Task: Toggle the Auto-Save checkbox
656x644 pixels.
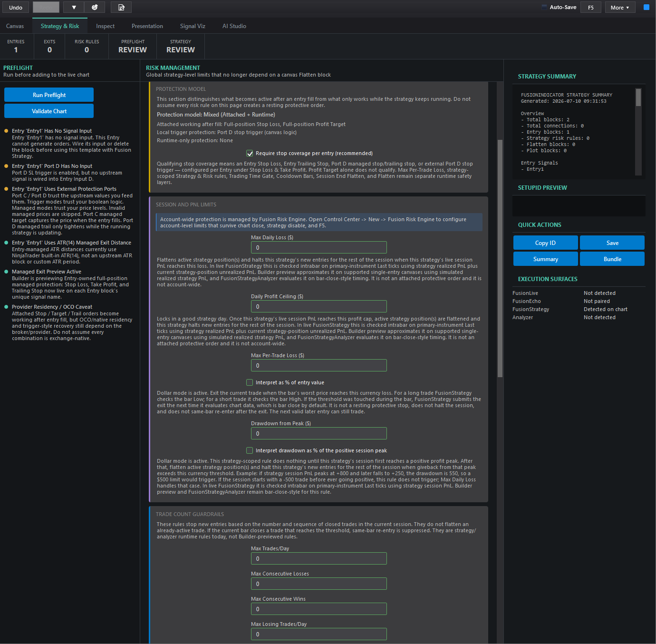Action: [544, 7]
